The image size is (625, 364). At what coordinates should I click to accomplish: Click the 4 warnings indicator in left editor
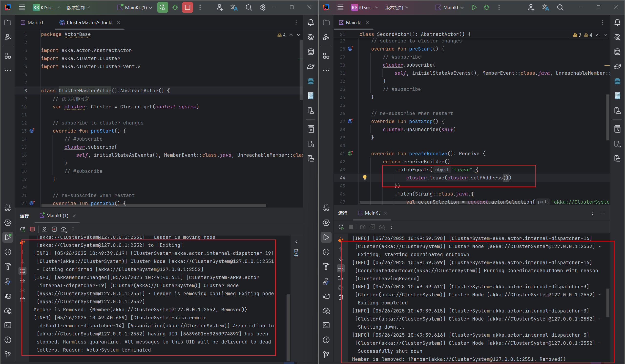coord(281,35)
